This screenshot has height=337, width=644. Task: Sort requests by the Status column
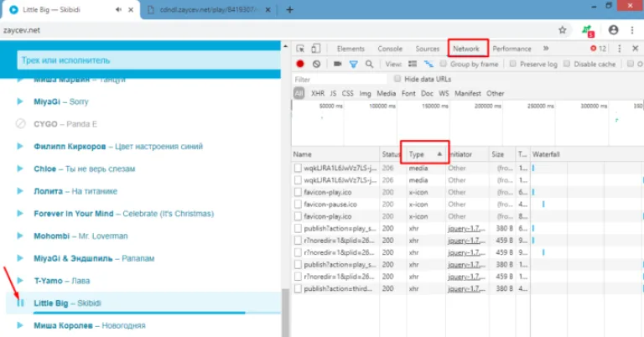(393, 154)
